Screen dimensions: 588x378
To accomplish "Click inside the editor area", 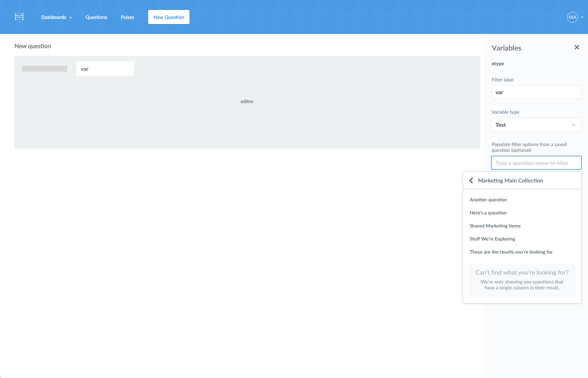I will [247, 101].
